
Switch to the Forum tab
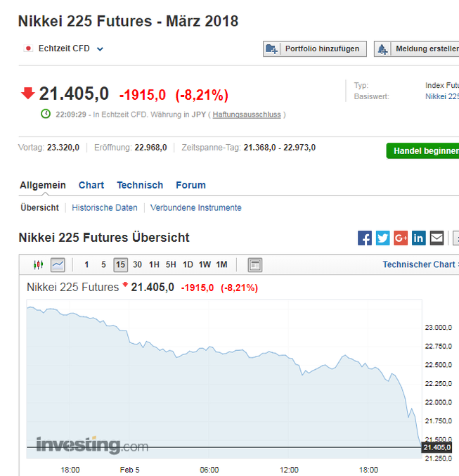coord(190,185)
